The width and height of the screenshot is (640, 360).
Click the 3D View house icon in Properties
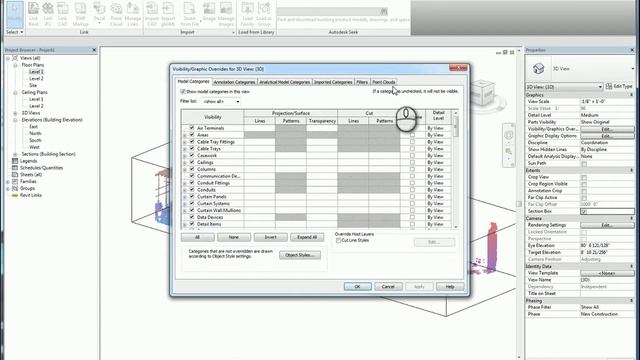coord(539,69)
